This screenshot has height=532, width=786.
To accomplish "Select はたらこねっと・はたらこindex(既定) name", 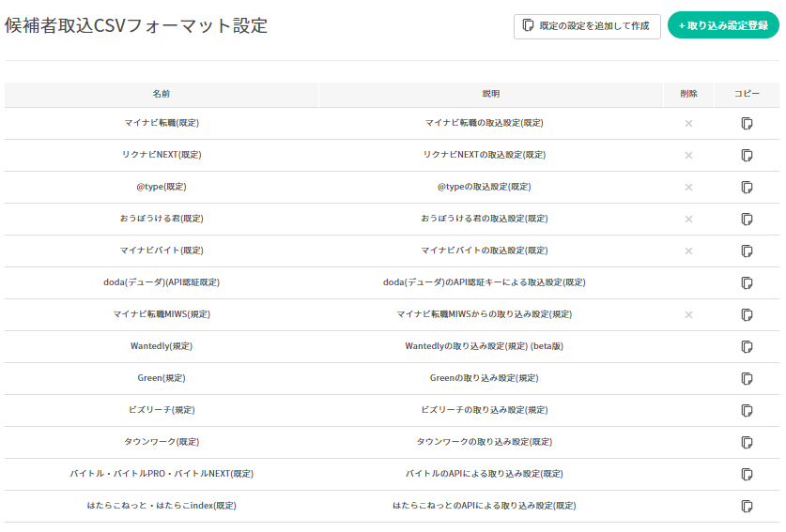I will tap(162, 506).
